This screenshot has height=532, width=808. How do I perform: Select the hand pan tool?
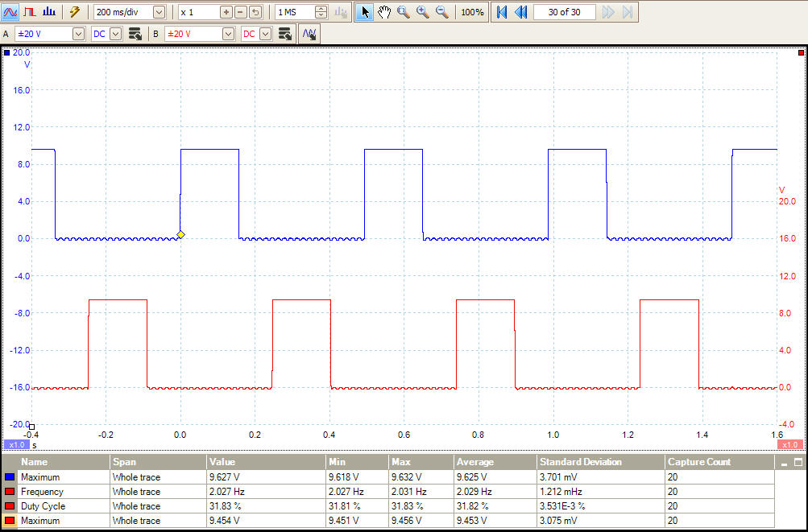(384, 12)
